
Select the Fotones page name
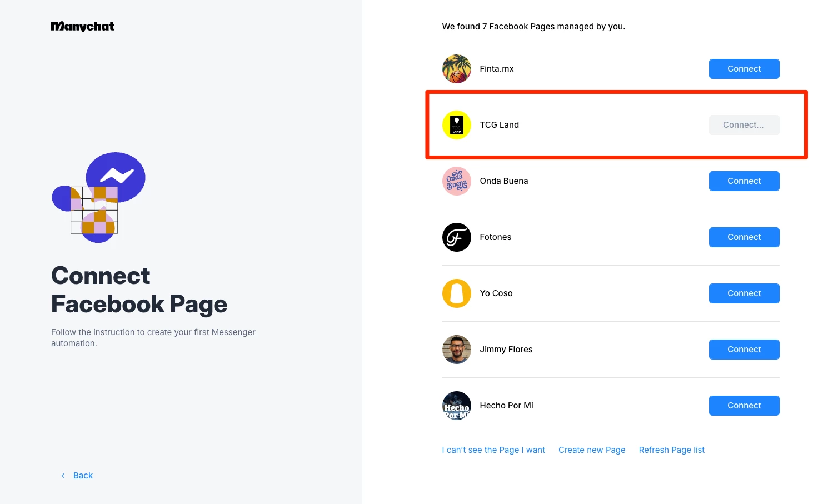tap(496, 237)
